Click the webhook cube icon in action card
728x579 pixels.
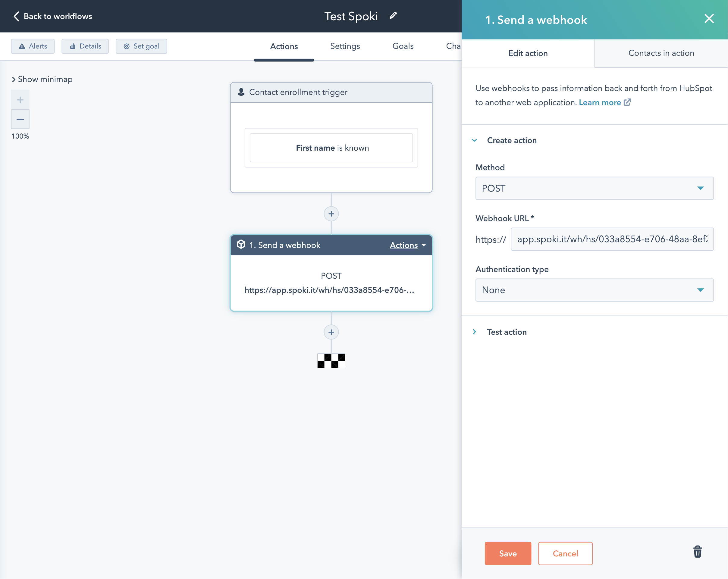241,244
